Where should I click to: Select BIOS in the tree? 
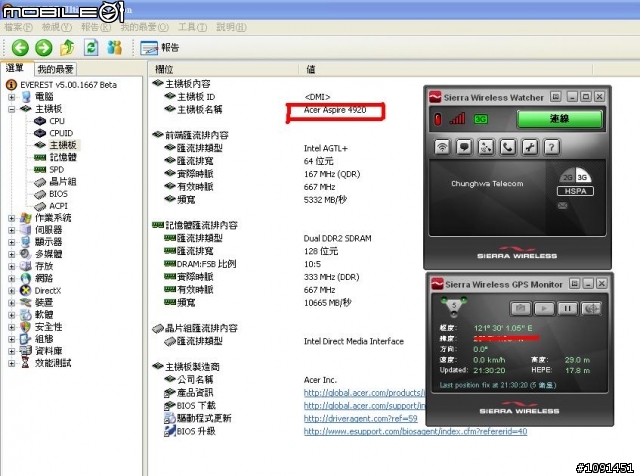tap(58, 194)
